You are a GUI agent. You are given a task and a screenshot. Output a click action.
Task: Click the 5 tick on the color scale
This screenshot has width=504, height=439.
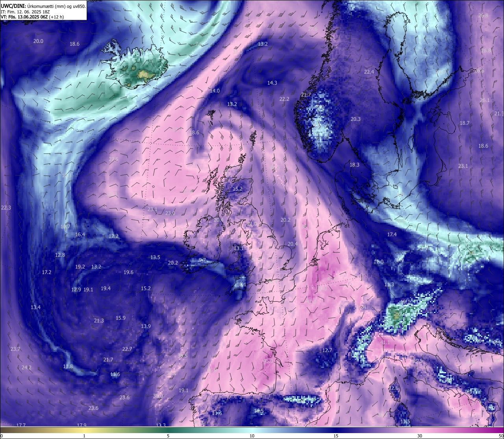(x=168, y=436)
